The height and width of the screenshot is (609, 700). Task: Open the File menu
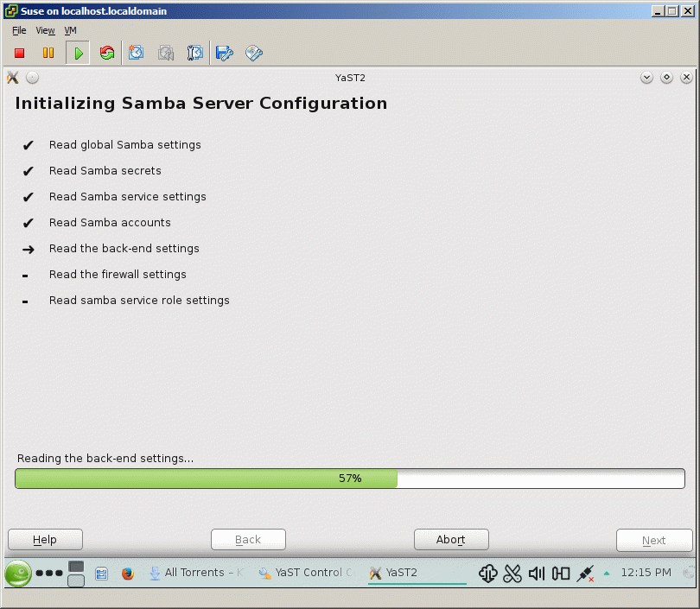coord(19,30)
